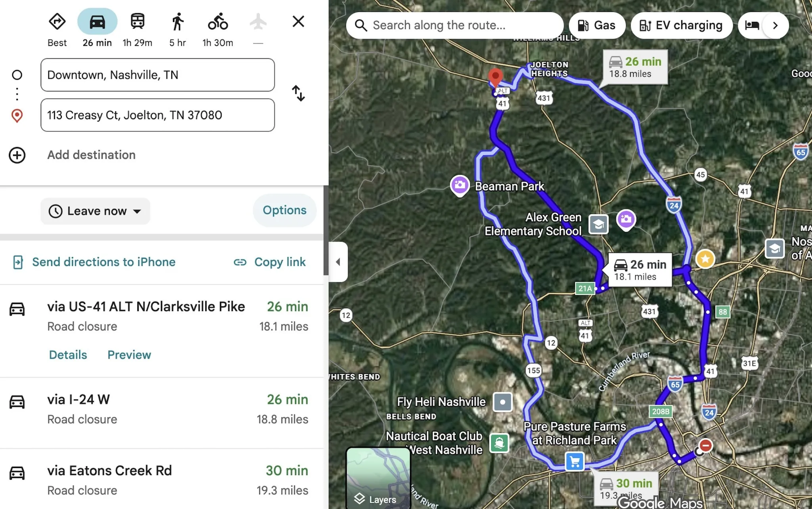The image size is (812, 509).
Task: Open route Options
Action: 285,210
